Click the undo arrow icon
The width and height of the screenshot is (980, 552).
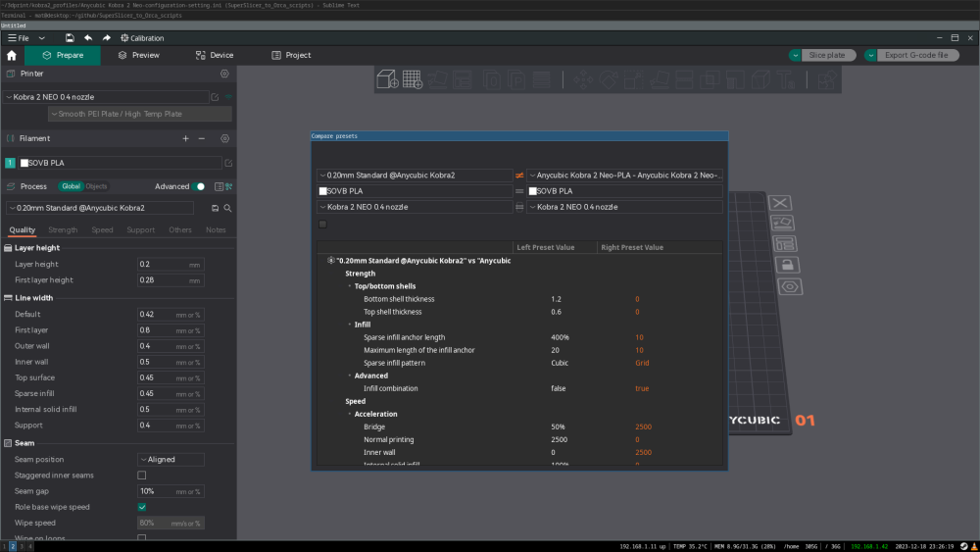(88, 38)
